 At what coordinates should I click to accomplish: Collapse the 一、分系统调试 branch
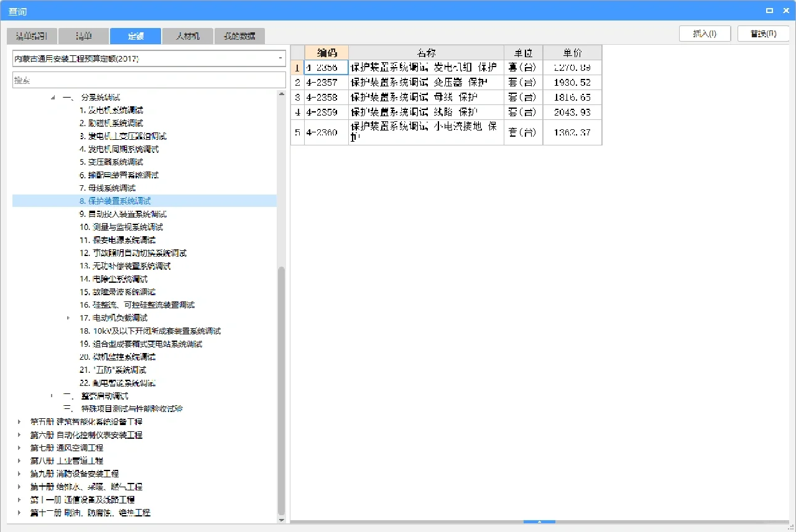52,98
